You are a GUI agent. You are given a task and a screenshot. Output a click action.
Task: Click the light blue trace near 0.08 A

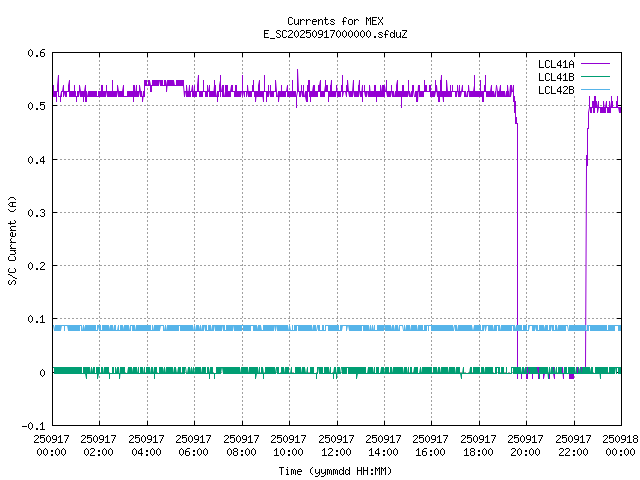pyautogui.click(x=300, y=328)
